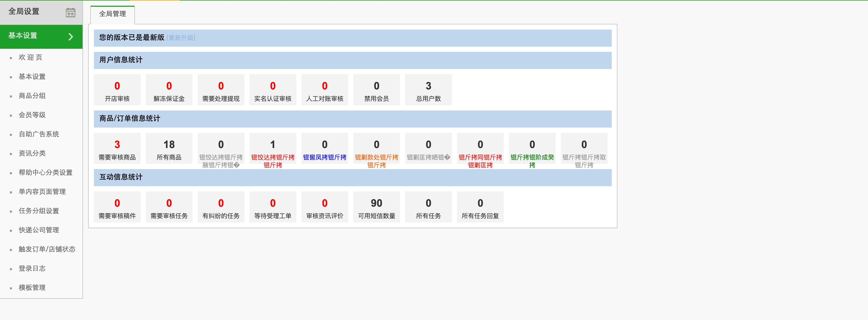
Task: Open 审核资讯评价 card
Action: pyautogui.click(x=325, y=207)
